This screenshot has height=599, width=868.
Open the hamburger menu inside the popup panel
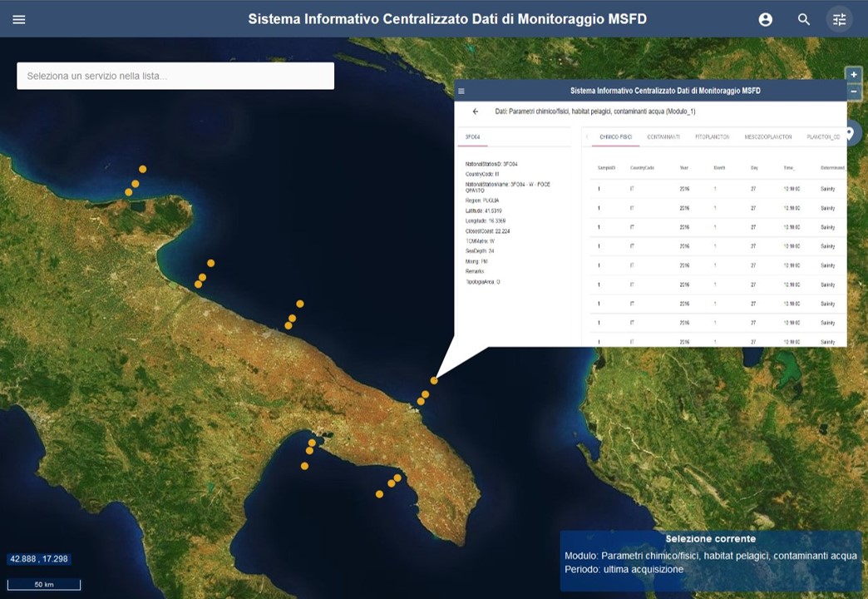coord(461,91)
